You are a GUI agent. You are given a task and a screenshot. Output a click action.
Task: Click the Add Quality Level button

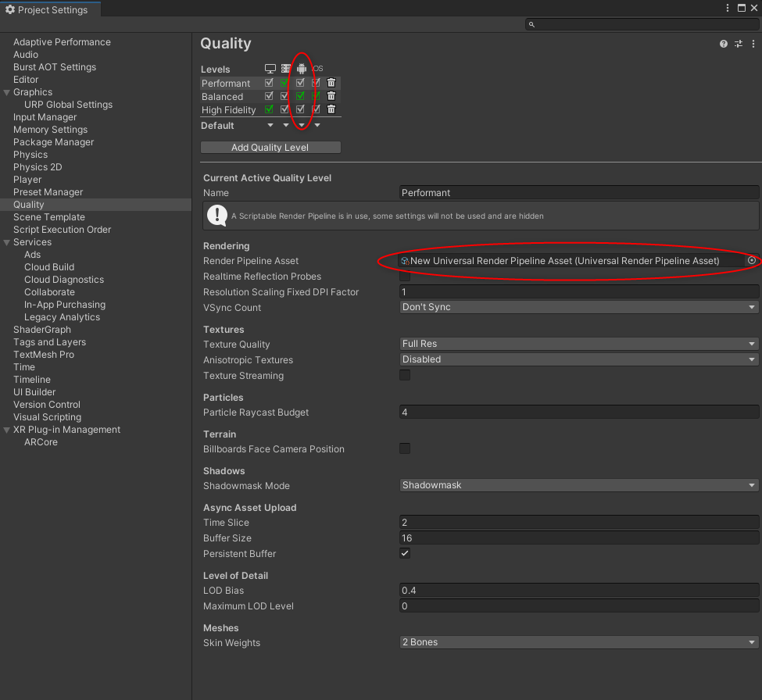tap(270, 147)
